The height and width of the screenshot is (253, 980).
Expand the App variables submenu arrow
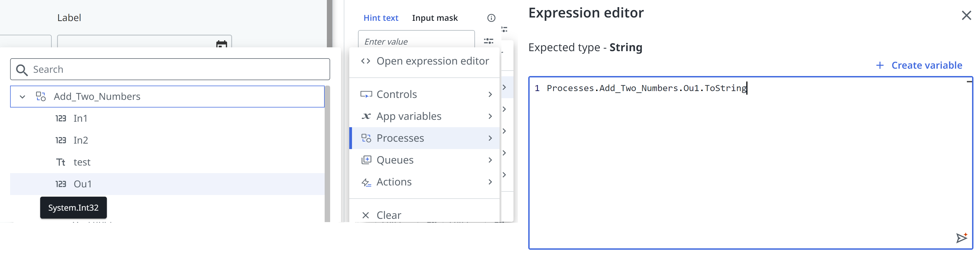(490, 116)
